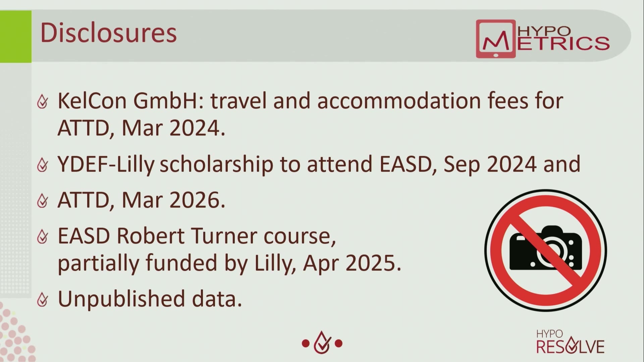Click 'partially funded by Lilly, Apr 2025'
644x362 pixels.
click(x=229, y=263)
